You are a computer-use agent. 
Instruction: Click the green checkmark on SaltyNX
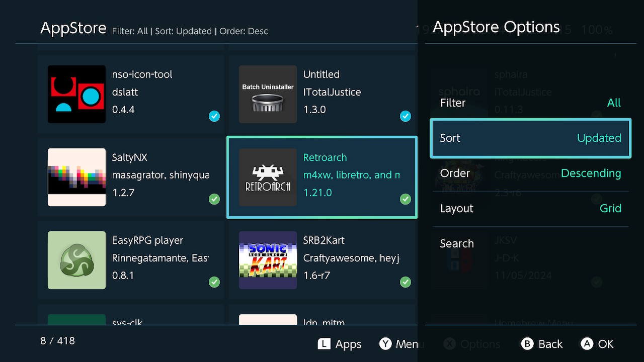214,200
